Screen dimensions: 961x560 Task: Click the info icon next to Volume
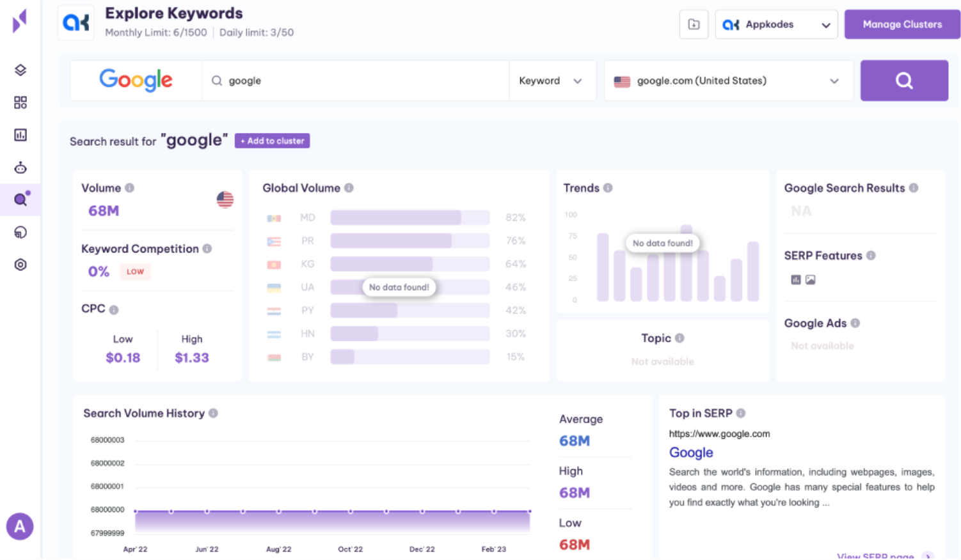[x=130, y=188]
